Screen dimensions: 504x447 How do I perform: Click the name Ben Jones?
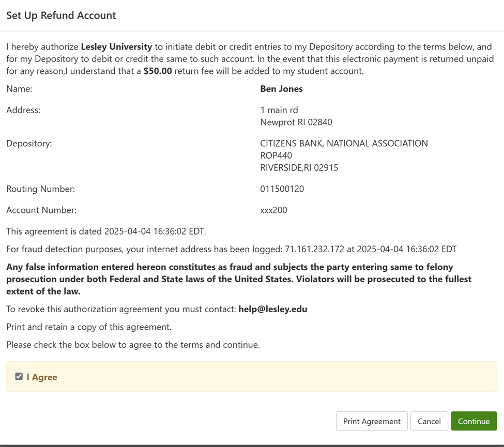[281, 89]
